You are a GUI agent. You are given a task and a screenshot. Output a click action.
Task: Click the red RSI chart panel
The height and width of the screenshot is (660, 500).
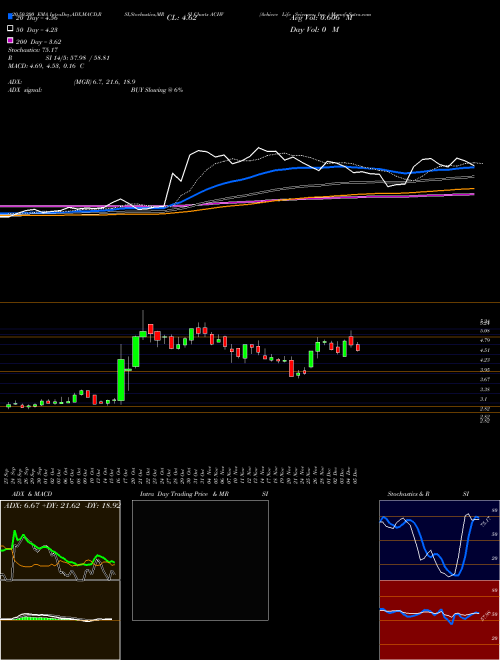click(x=439, y=620)
